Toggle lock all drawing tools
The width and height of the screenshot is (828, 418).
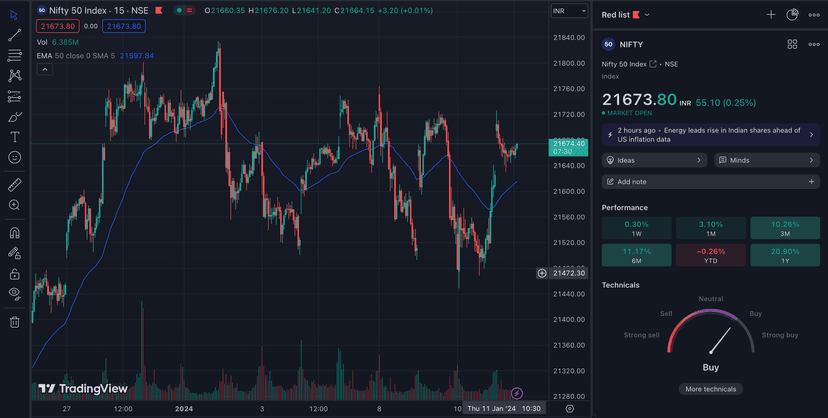coord(14,274)
